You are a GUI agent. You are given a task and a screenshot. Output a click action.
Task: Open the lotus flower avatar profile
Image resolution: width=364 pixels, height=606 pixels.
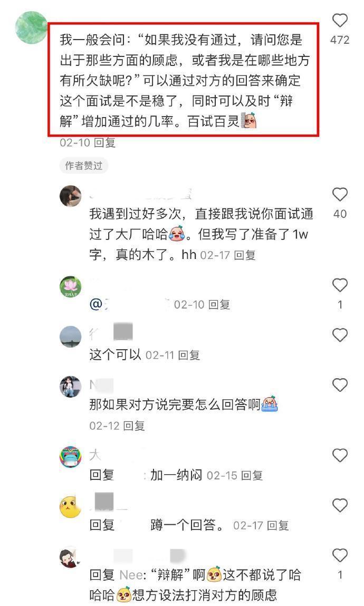(70, 287)
